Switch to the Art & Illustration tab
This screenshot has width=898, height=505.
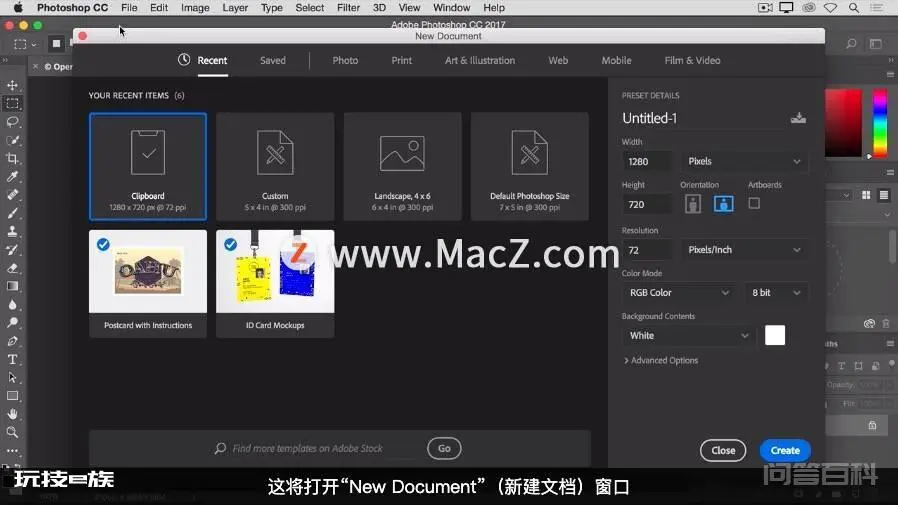click(x=480, y=60)
